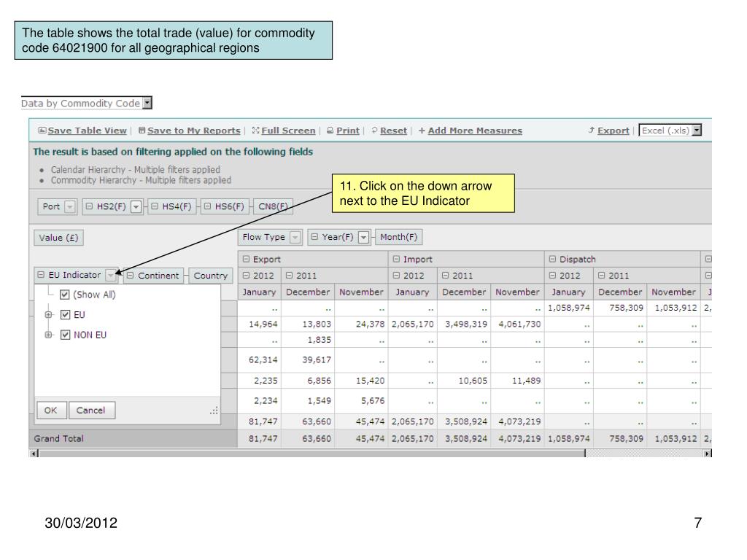Toggle the (Show All) checkbox
This screenshot has width=747, height=560.
tap(65, 295)
